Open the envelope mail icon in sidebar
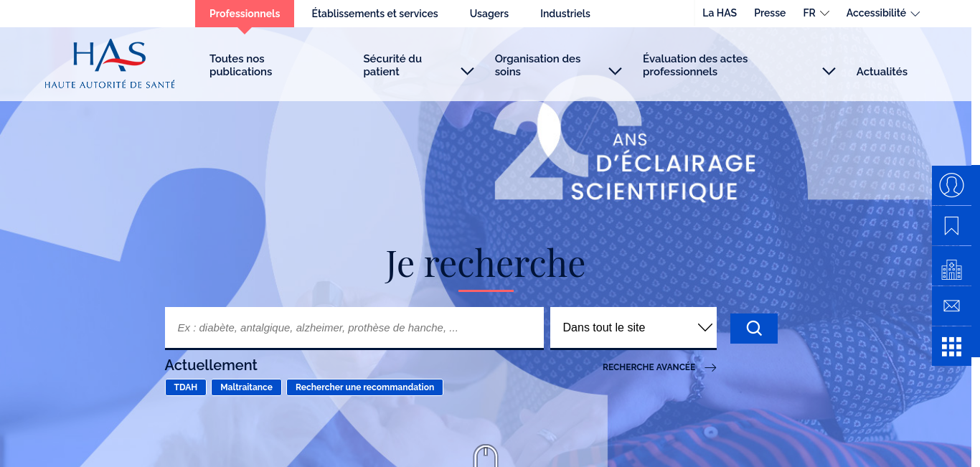This screenshot has height=467, width=980. tap(951, 306)
